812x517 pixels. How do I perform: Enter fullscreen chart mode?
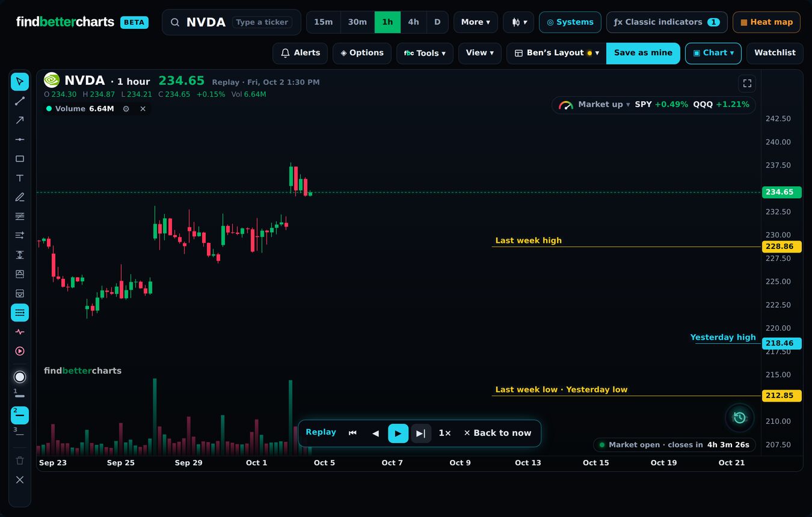(747, 84)
